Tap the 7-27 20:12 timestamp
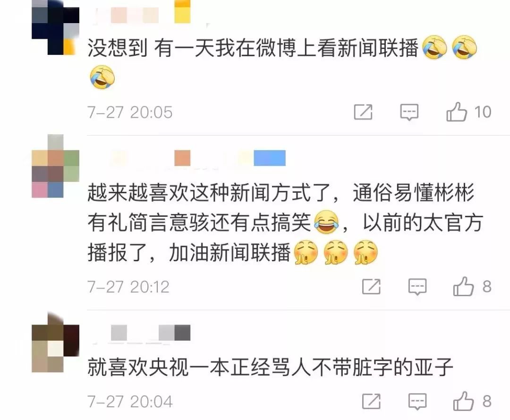Image resolution: width=510 pixels, height=420 pixels. click(x=128, y=287)
